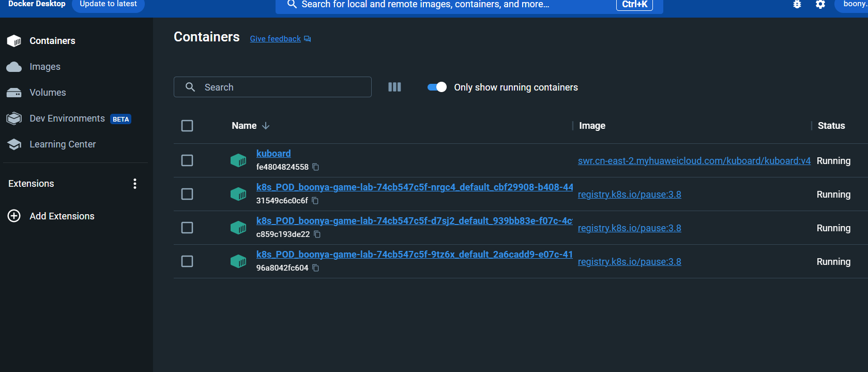Click the kuboard container icon
Viewport: 868px width, 372px height.
pyautogui.click(x=238, y=160)
